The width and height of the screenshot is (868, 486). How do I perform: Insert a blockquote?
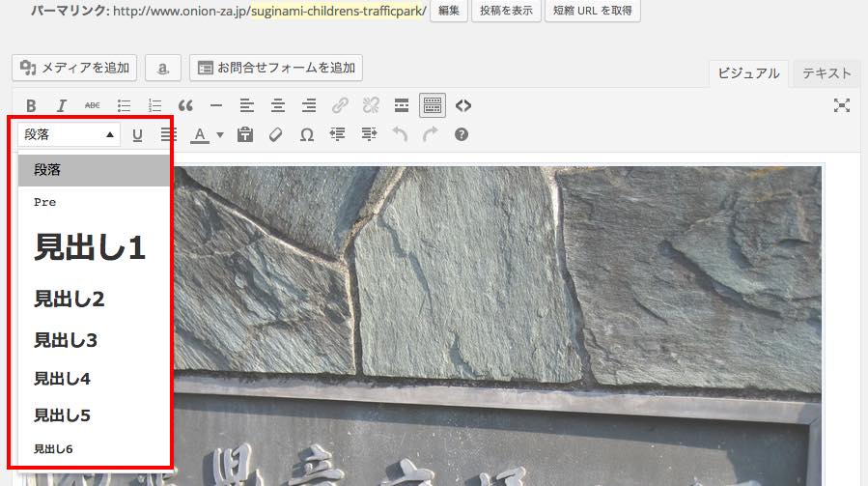pyautogui.click(x=185, y=105)
